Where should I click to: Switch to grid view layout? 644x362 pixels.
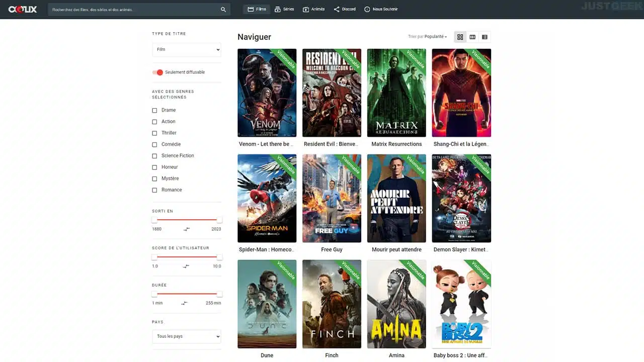(460, 37)
